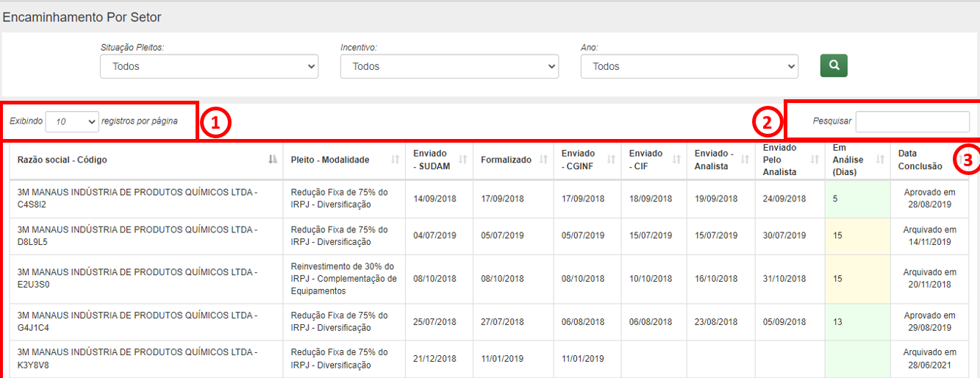Click SUDAM date 25/07/2018

coord(435,322)
